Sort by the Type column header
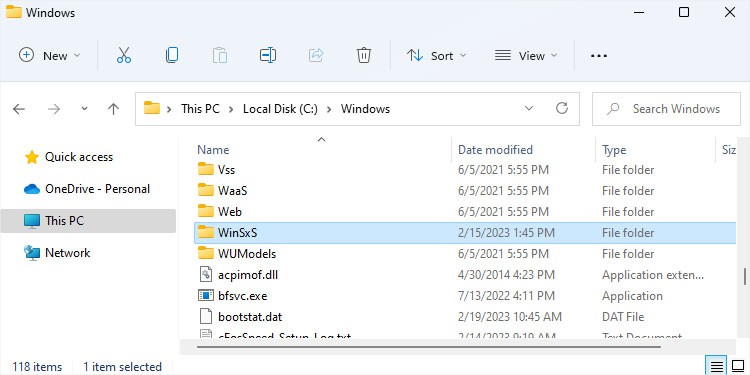750x375 pixels. click(614, 150)
